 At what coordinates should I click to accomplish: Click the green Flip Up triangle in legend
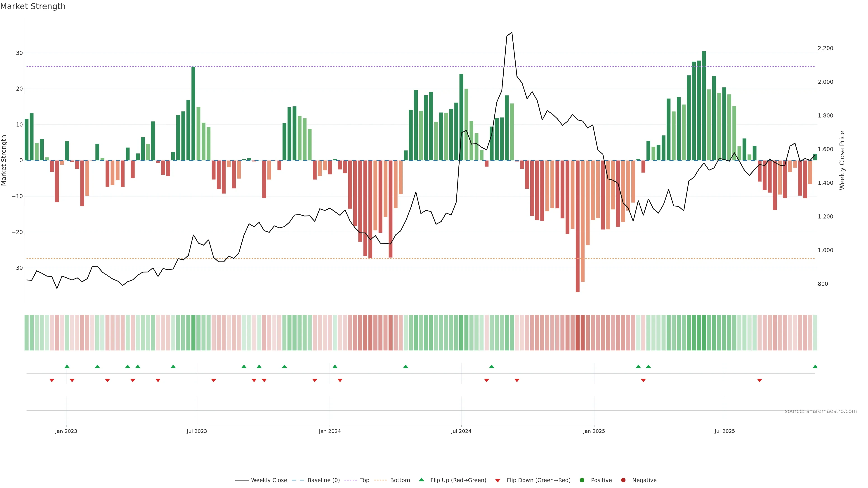[x=421, y=480]
